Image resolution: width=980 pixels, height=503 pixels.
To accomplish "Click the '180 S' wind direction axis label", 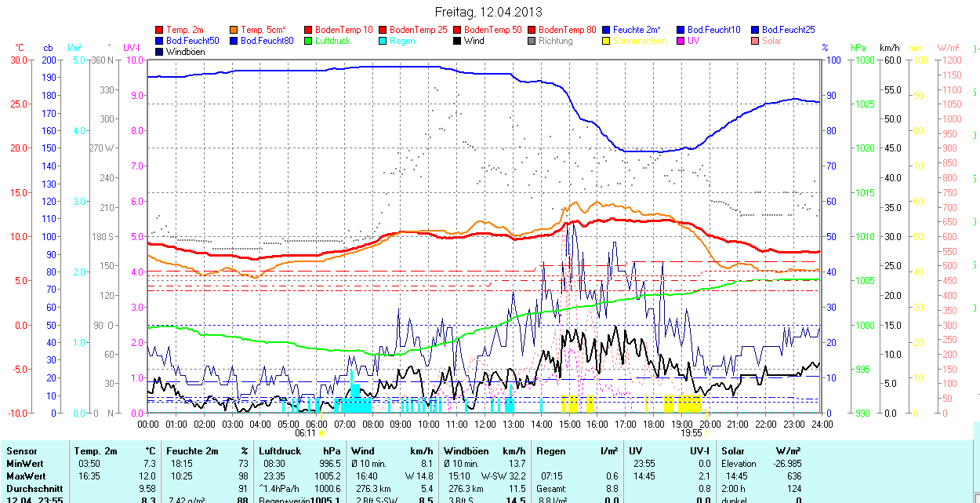I will coord(103,236).
